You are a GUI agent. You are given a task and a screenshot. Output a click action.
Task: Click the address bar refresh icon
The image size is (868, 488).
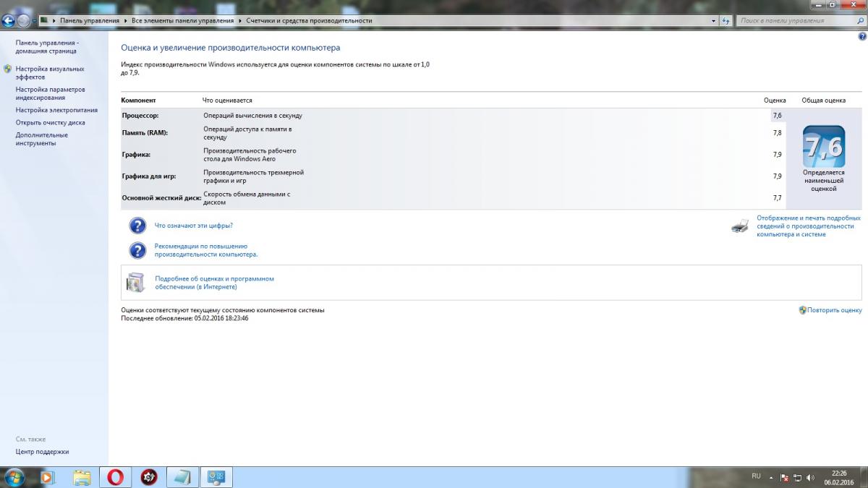(x=726, y=21)
